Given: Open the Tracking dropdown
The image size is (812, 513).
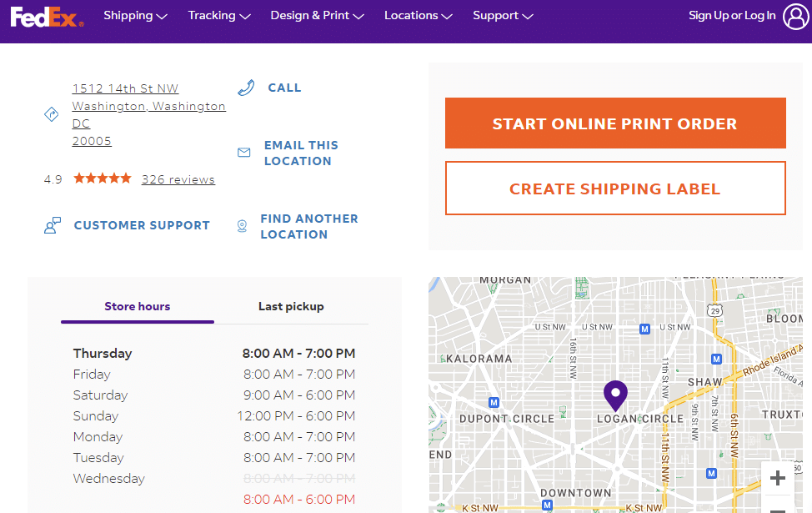Looking at the screenshot, I should tap(218, 15).
